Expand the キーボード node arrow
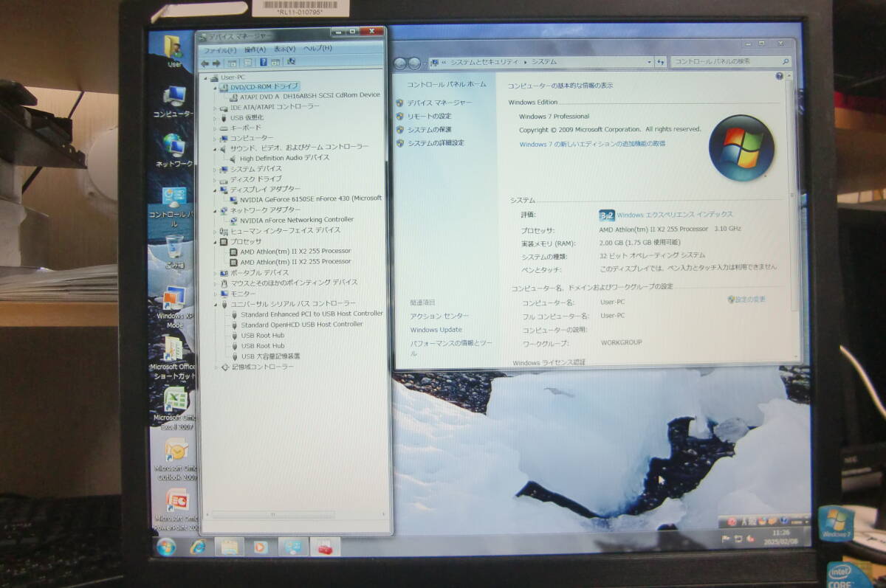 click(x=216, y=128)
